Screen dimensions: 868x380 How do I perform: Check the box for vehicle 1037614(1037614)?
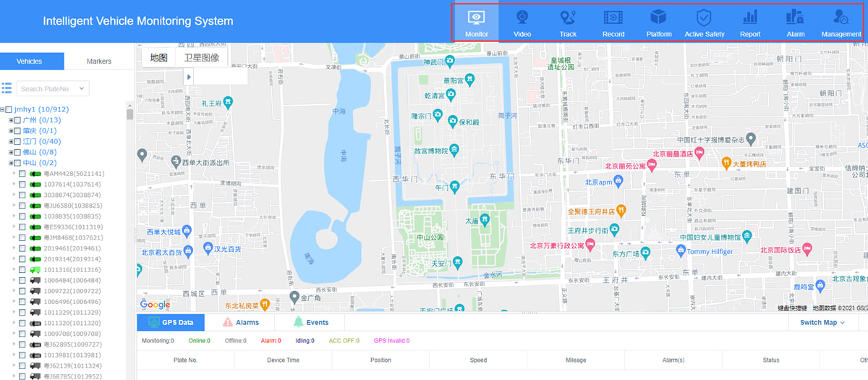[22, 185]
